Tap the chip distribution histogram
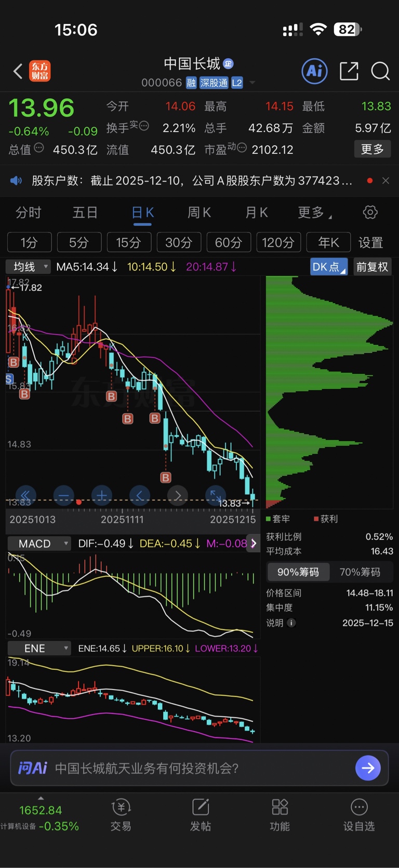Image resolution: width=399 pixels, height=868 pixels. pyautogui.click(x=329, y=392)
